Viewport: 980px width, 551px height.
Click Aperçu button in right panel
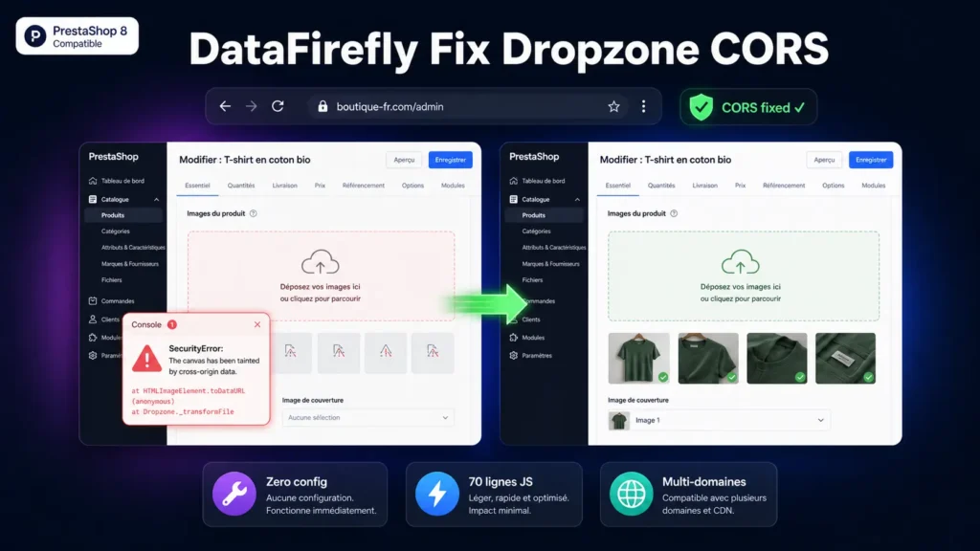(824, 160)
